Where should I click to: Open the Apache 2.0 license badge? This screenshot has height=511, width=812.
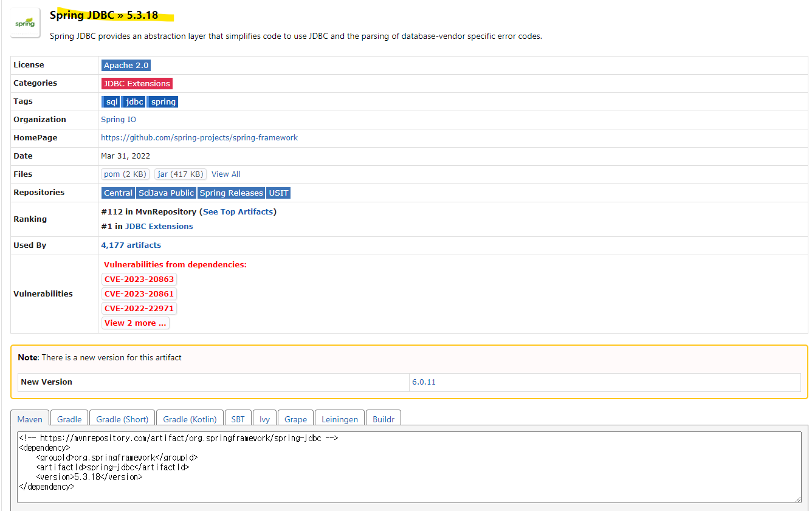[x=126, y=66]
